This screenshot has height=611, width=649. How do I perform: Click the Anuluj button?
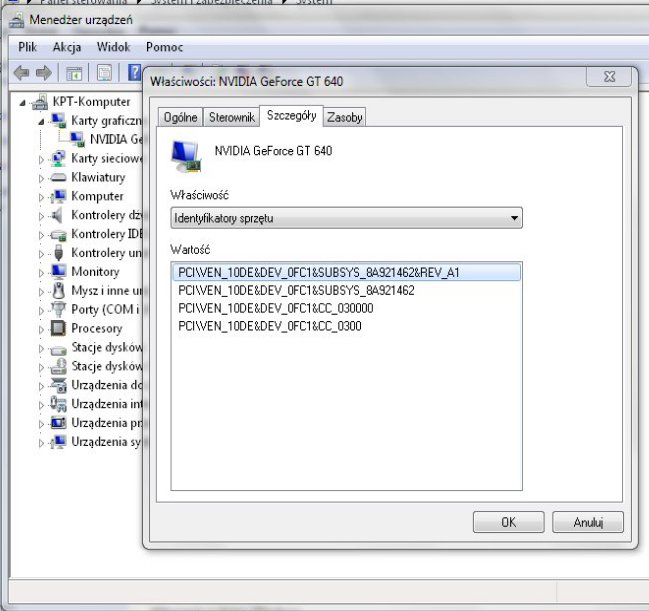coord(588,522)
